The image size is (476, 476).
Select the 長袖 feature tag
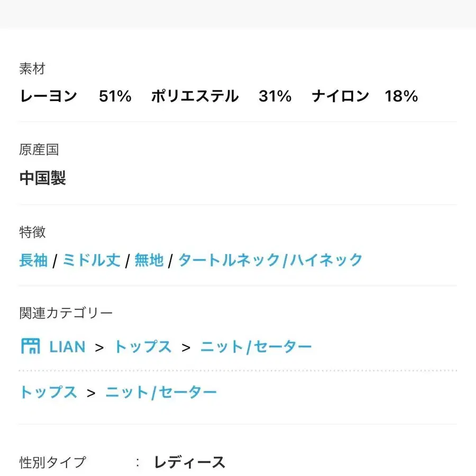click(33, 260)
